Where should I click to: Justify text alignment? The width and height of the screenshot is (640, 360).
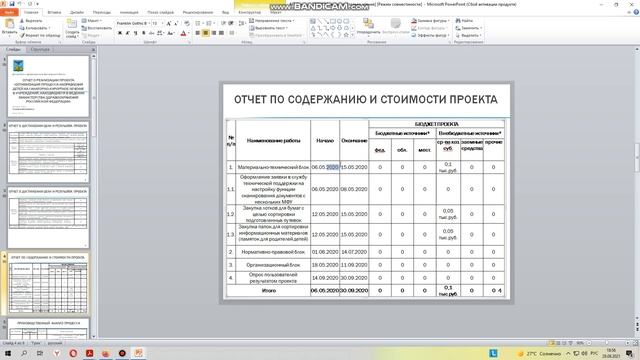click(x=221, y=33)
